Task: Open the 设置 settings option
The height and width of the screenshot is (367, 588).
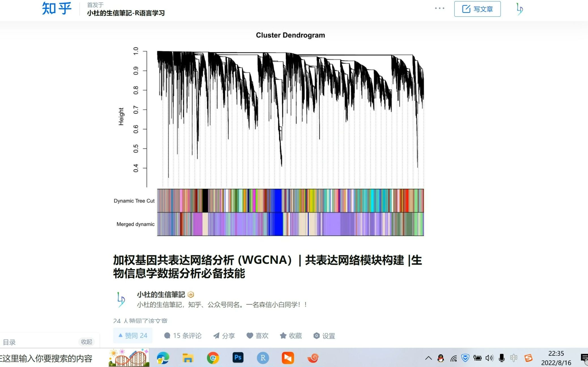Action: (324, 336)
